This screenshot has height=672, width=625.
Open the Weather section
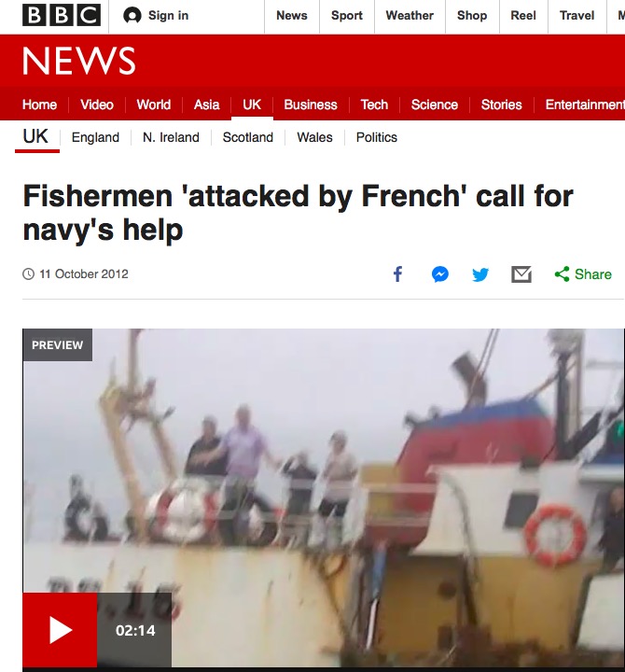pyautogui.click(x=410, y=16)
